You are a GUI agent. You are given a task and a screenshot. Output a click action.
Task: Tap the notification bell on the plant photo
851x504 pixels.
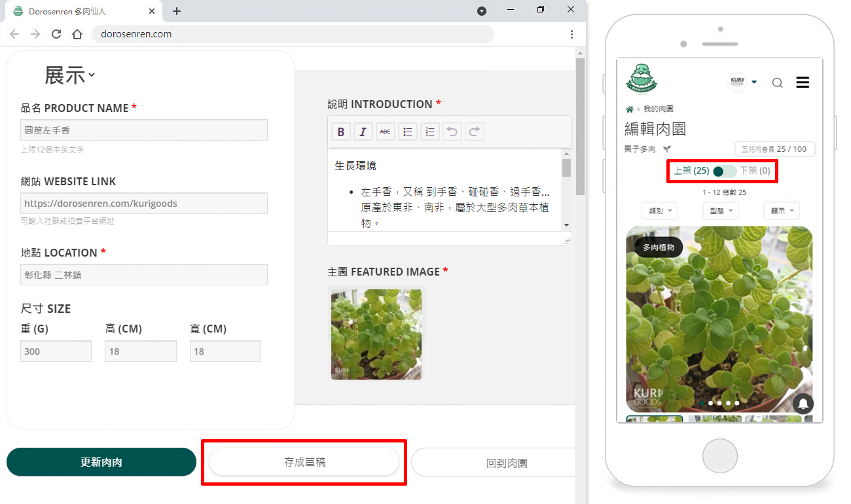(803, 403)
